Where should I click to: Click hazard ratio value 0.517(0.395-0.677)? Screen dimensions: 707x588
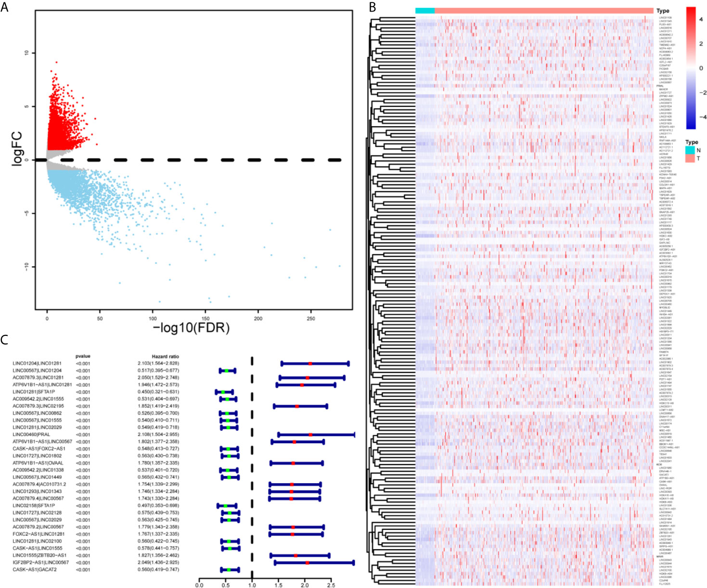point(158,371)
